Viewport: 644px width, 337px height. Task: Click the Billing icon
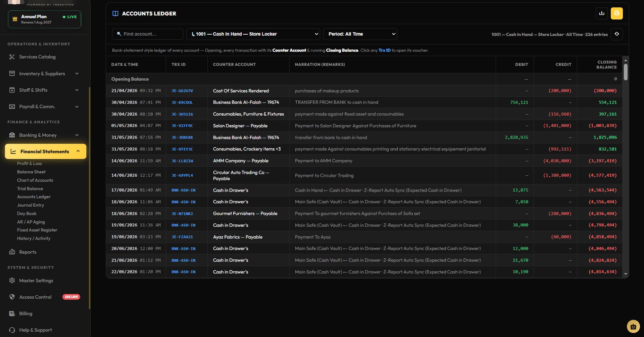click(12, 313)
